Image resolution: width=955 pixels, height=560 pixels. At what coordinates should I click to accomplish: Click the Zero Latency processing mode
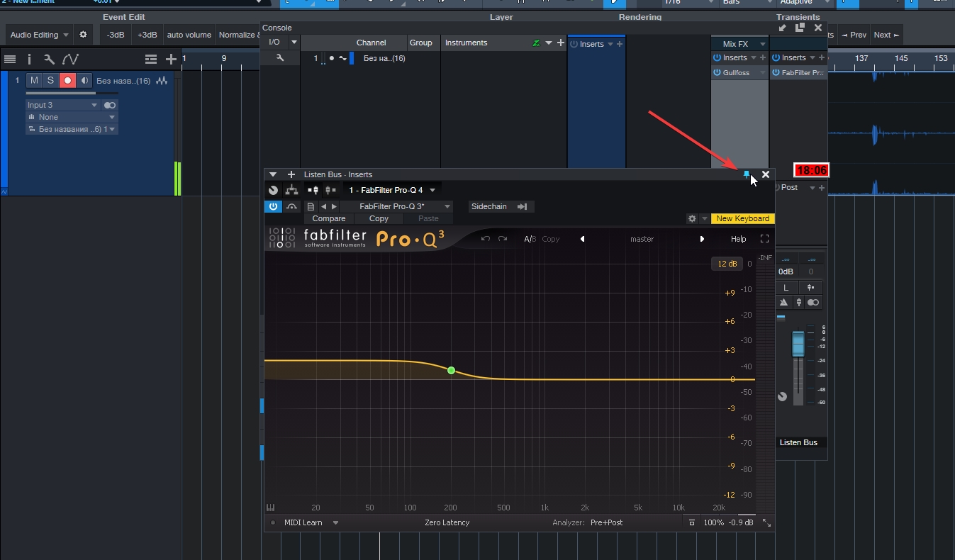point(447,522)
